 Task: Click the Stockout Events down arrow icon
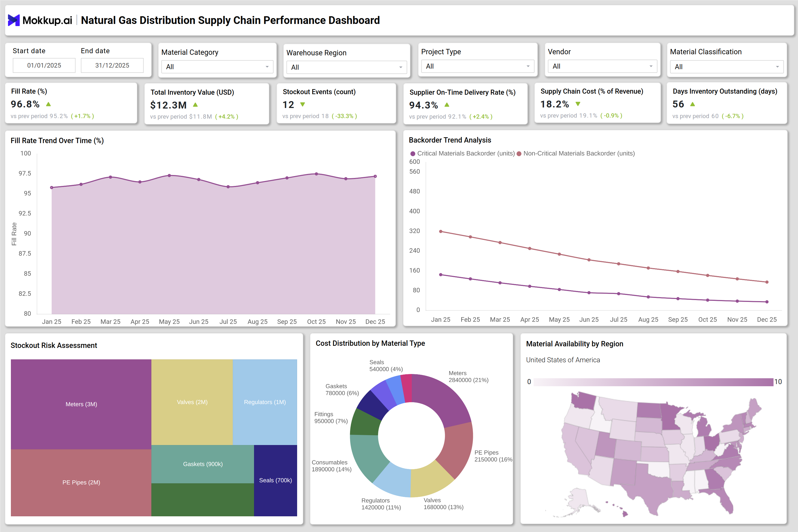303,105
